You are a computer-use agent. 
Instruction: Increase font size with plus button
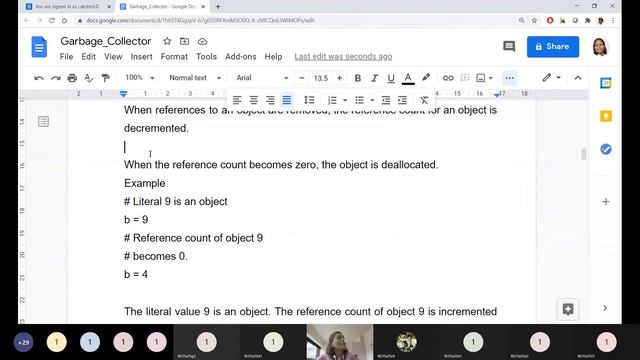tap(339, 78)
